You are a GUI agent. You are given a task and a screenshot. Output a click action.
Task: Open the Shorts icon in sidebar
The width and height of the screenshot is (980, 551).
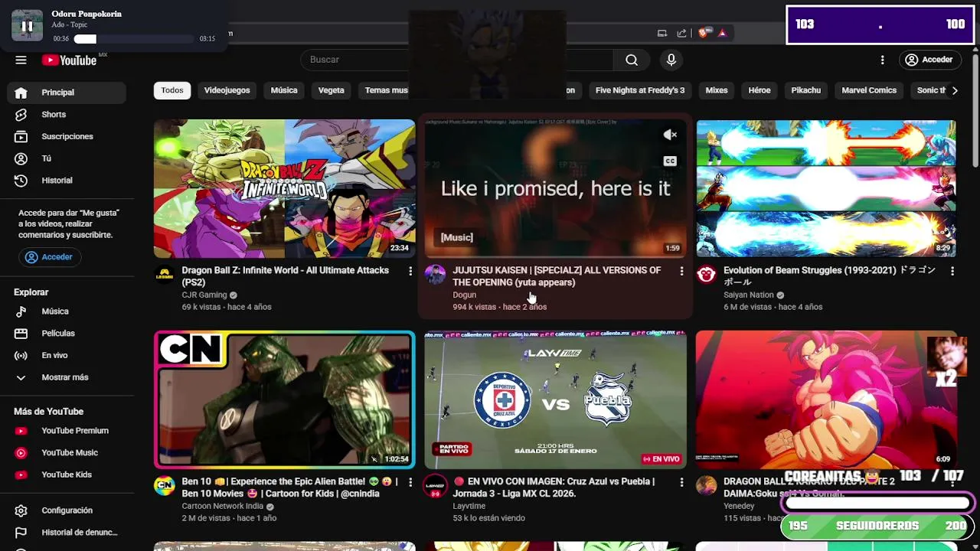tap(21, 115)
